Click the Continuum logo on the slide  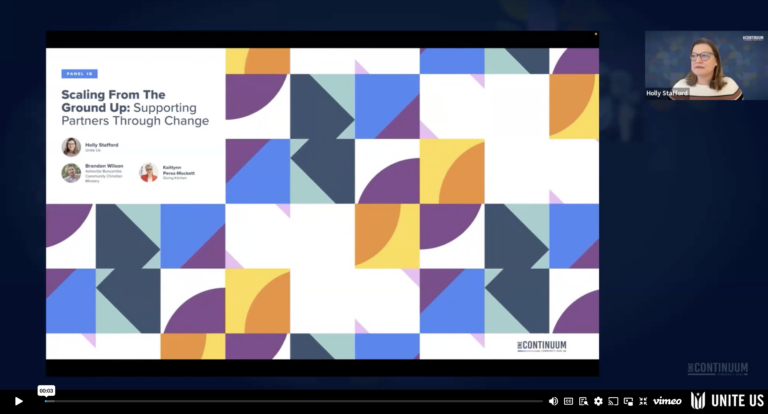pyautogui.click(x=542, y=346)
